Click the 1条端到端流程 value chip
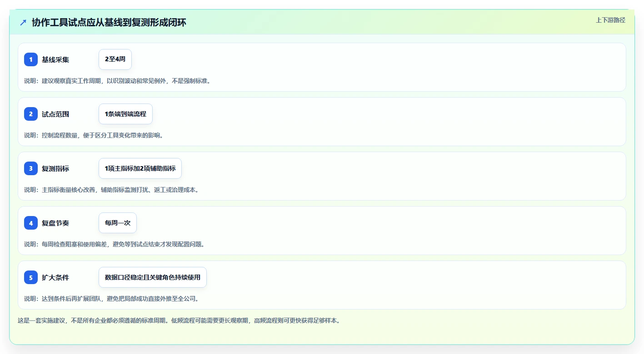Screen dimensions: 644x354 125,114
